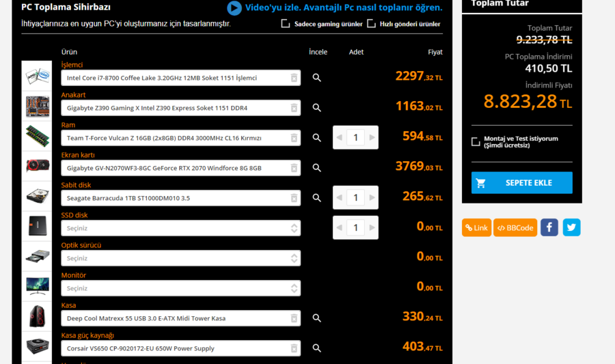This screenshot has height=364, width=615.
Task: Decrease SSD disk quantity with left arrow
Action: 339,227
